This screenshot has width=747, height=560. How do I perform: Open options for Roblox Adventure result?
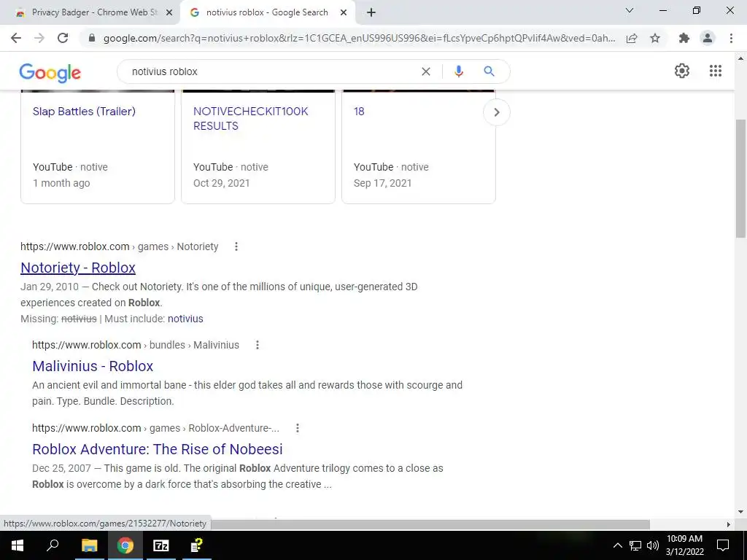298,428
